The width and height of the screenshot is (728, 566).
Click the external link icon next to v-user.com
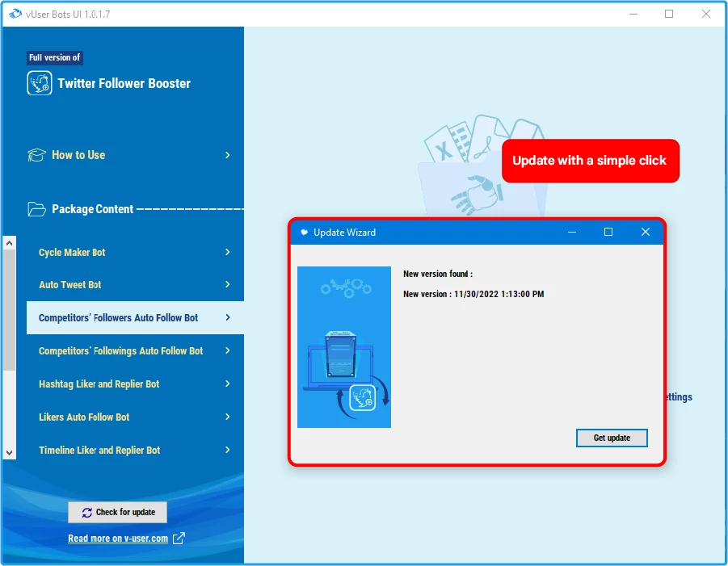(179, 539)
